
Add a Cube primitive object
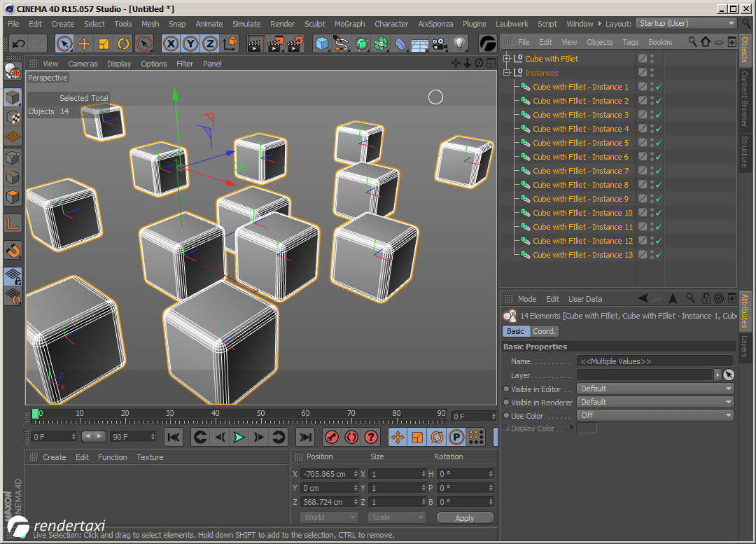coord(321,44)
